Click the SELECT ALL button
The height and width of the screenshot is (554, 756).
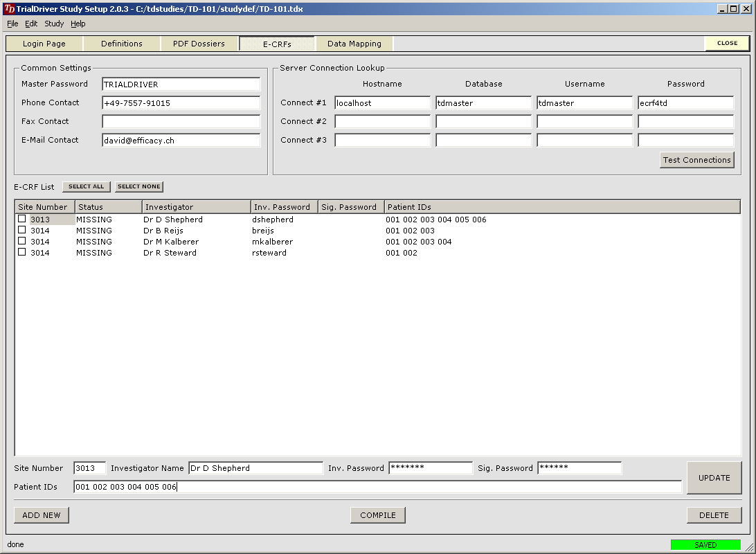tap(87, 187)
